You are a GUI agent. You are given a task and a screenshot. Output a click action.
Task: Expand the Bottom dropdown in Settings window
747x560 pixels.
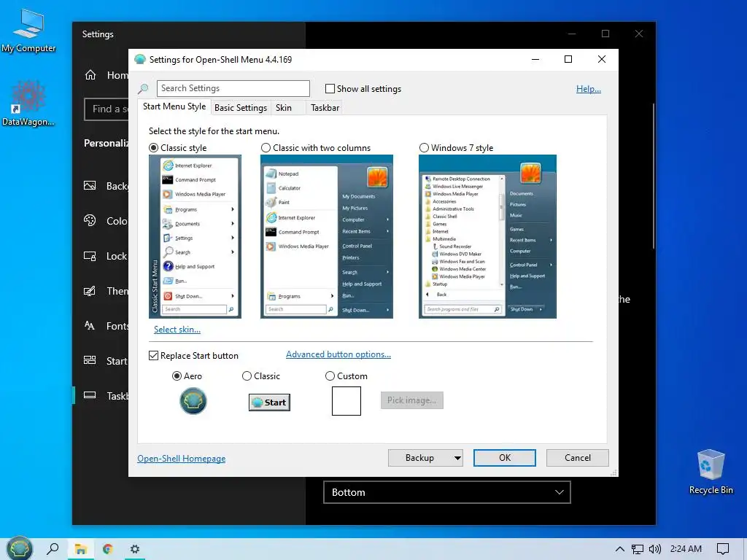click(x=447, y=492)
